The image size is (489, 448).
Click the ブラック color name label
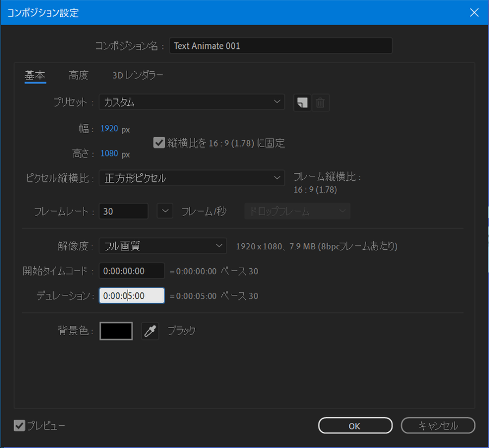(181, 331)
